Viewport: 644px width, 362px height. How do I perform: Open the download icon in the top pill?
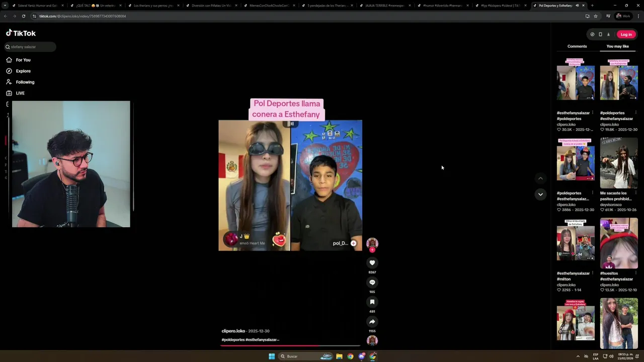tap(608, 34)
